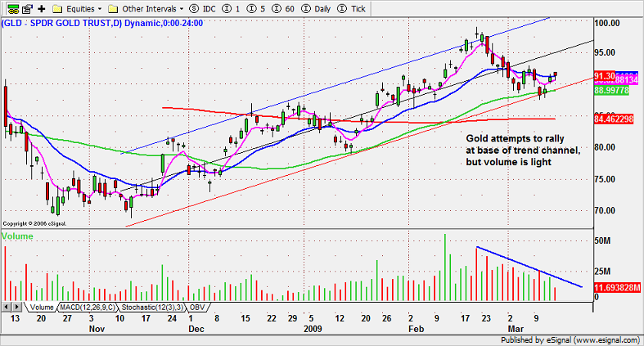Click the 80.00 price axis label
Image resolution: width=644 pixels, height=346 pixels.
click(605, 147)
